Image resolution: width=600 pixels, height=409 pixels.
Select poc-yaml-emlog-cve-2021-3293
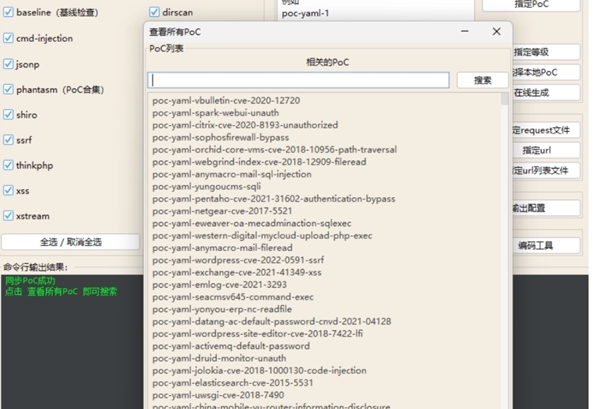pyautogui.click(x=220, y=284)
